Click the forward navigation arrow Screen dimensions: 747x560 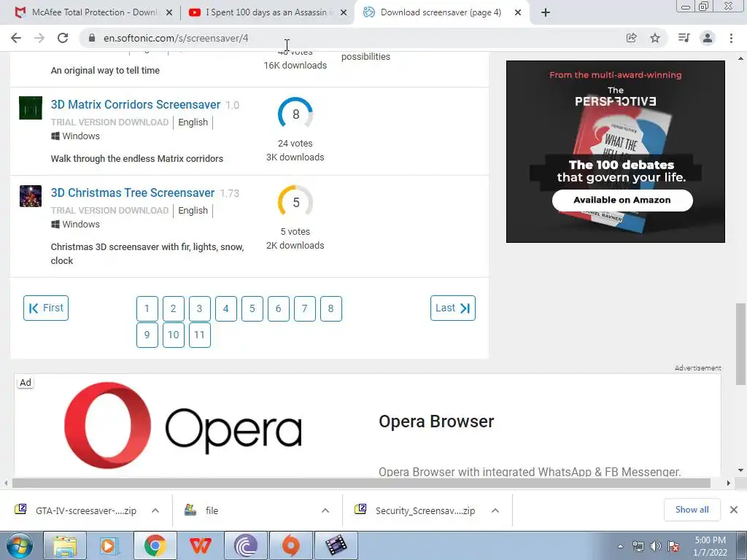39,38
